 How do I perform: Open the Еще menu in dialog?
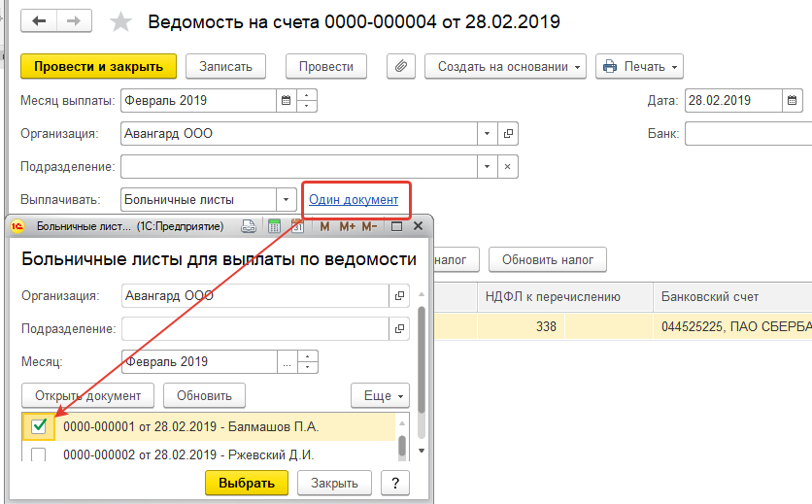click(380, 396)
